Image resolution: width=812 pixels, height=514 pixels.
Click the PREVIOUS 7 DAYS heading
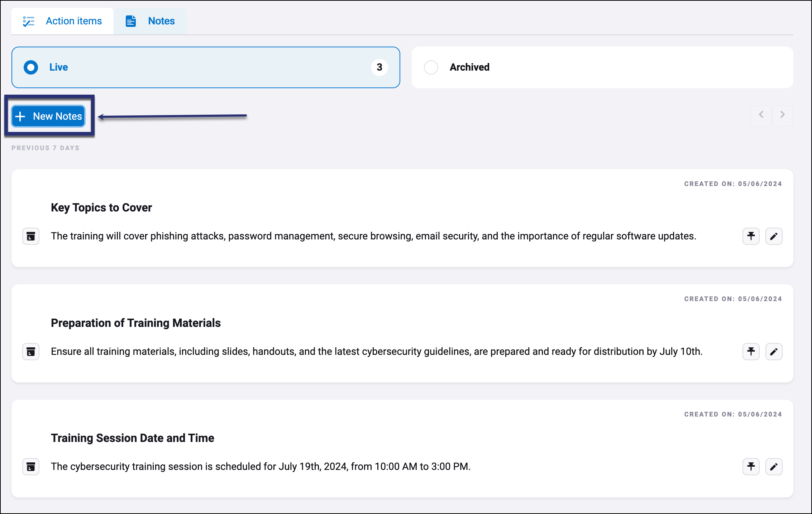coord(46,148)
